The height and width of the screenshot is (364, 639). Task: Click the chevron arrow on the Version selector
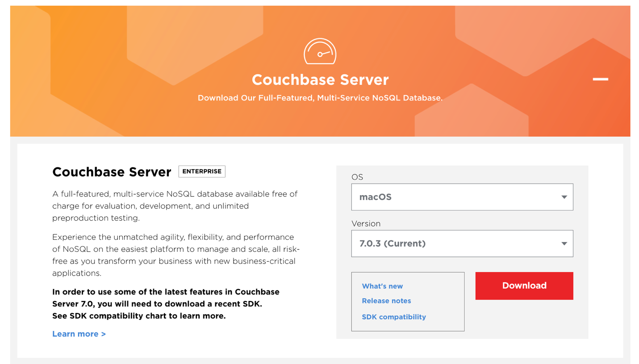click(564, 243)
